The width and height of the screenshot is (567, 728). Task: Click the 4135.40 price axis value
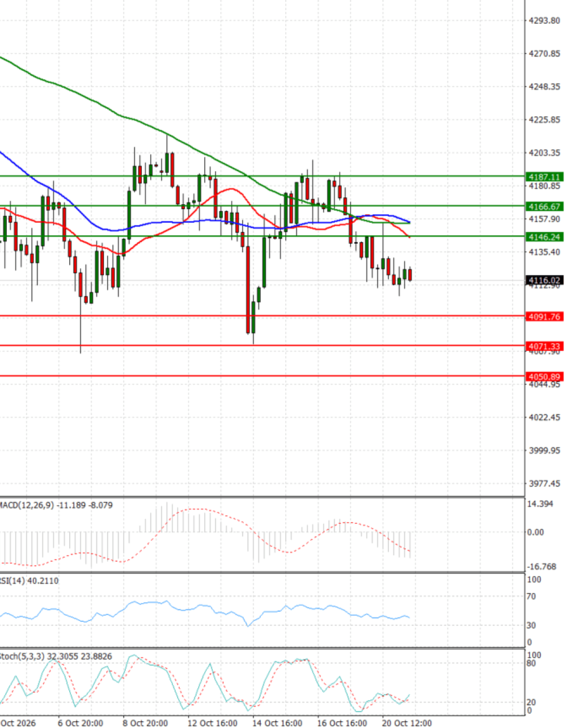[544, 252]
